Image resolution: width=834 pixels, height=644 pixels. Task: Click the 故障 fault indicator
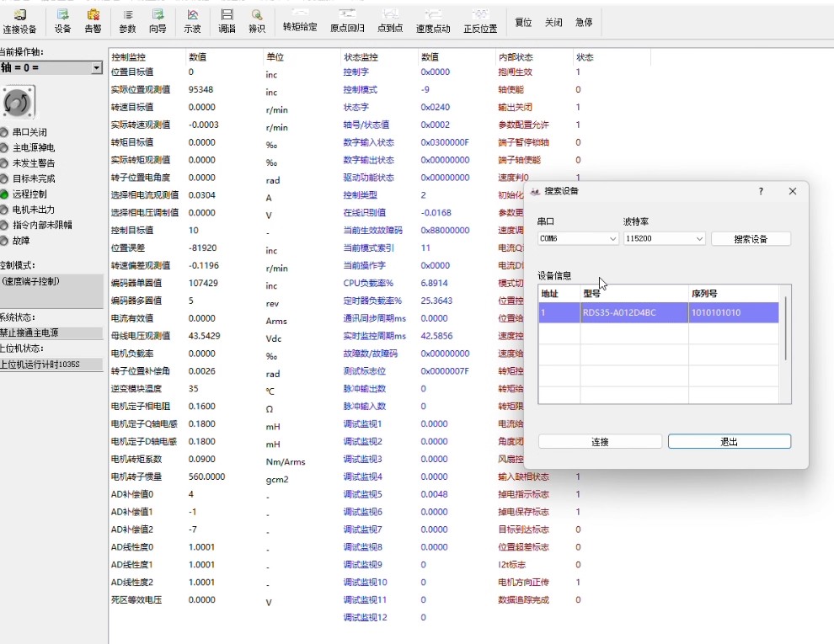(16, 240)
